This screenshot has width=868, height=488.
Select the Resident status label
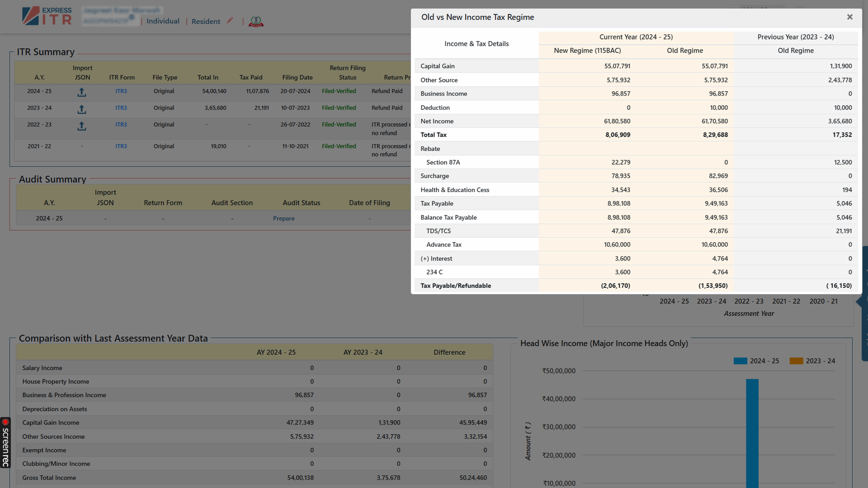click(206, 21)
